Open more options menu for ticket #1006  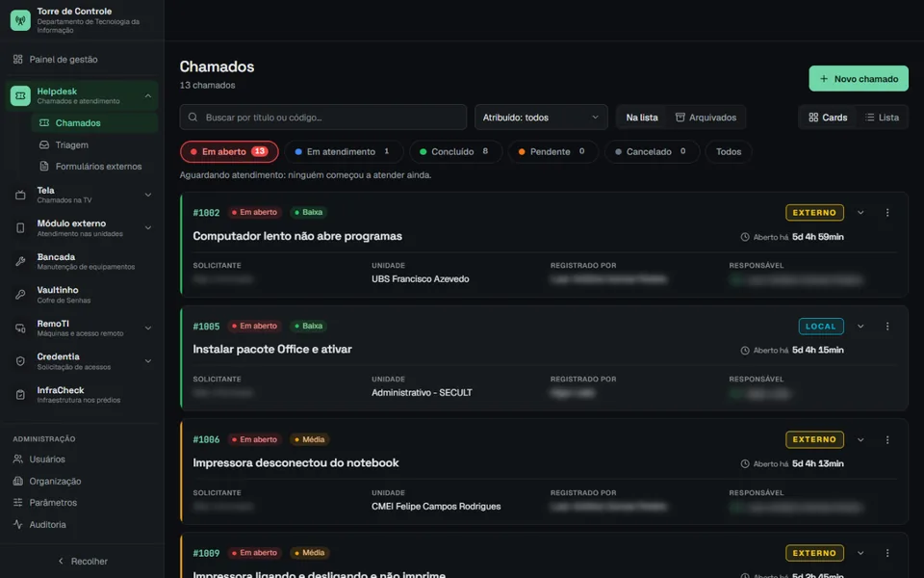[887, 439]
